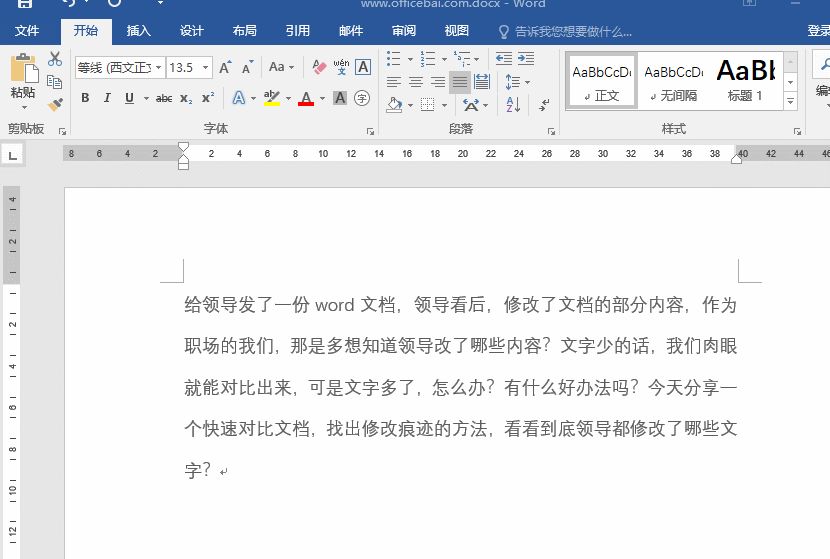Open font dialog launcher in 字体
This screenshot has height=559, width=830.
(x=370, y=131)
